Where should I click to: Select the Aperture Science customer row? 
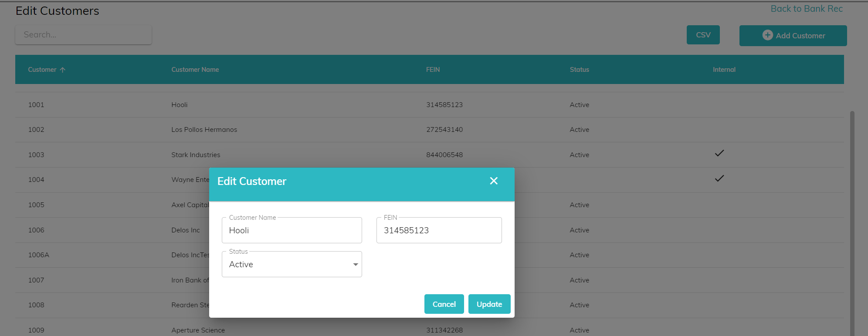tap(198, 330)
